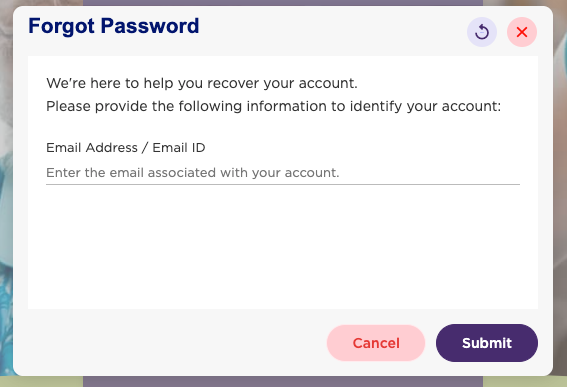
Task: Click the purple strip beneath the dialog
Action: [283, 382]
